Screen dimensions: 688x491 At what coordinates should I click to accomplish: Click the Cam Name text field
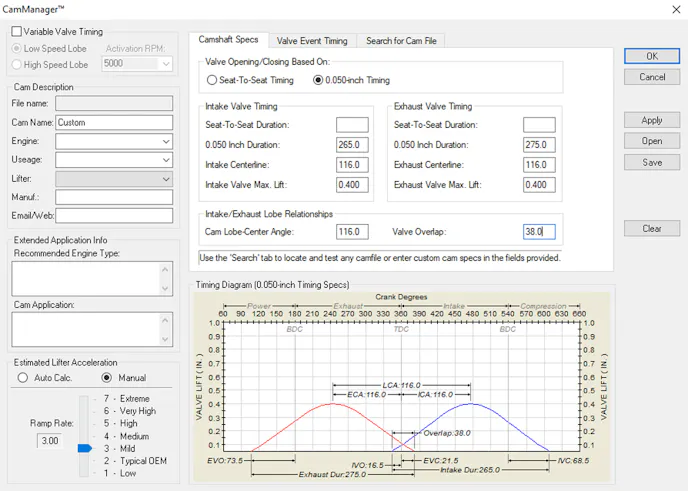pyautogui.click(x=114, y=123)
